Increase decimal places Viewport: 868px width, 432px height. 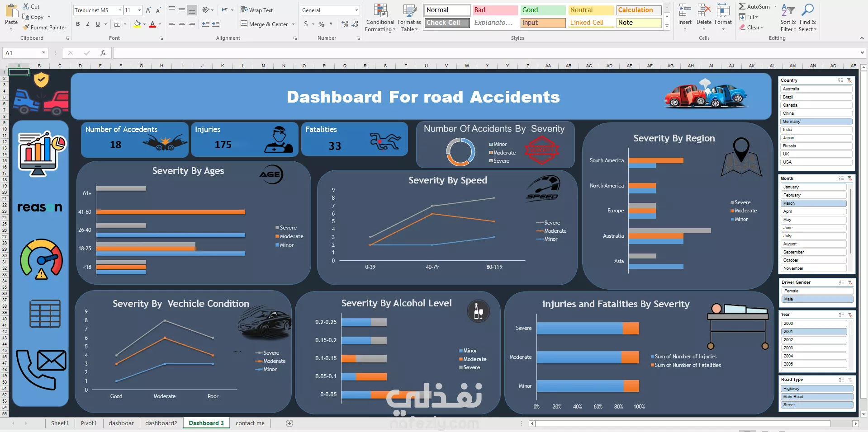345,24
